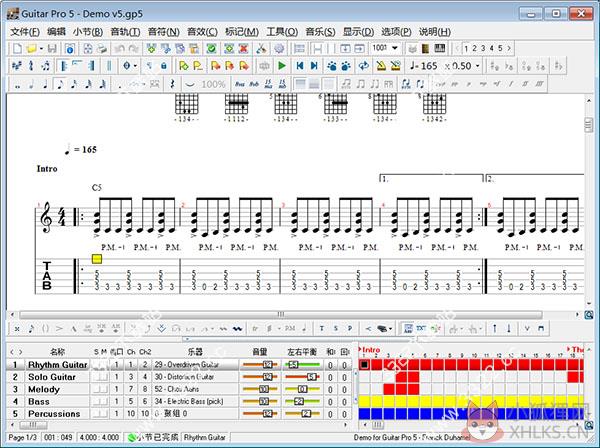Click the Intro marker in the bar grid

click(371, 350)
